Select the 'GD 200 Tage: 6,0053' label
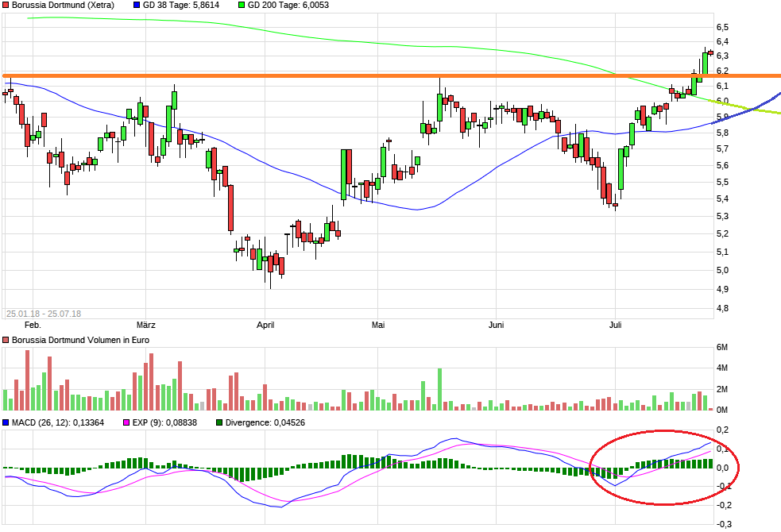 click(288, 5)
